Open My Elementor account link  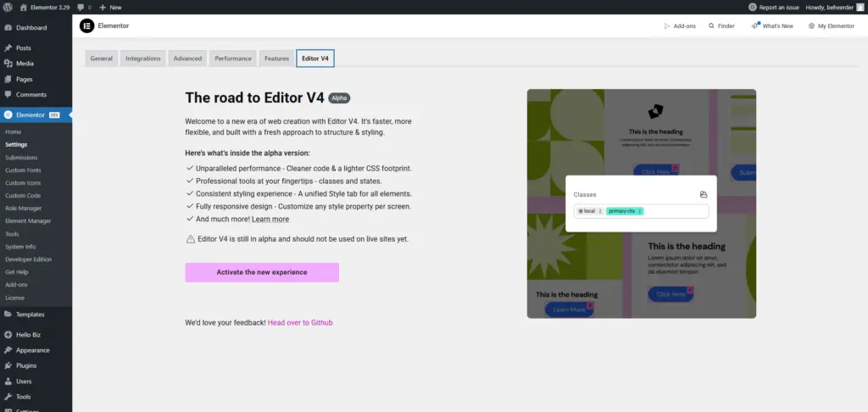point(832,26)
